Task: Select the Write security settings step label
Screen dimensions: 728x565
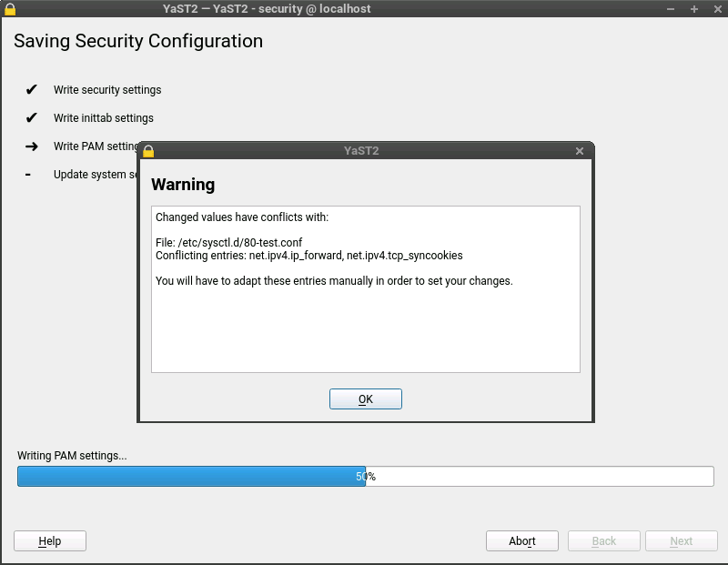Action: click(107, 90)
